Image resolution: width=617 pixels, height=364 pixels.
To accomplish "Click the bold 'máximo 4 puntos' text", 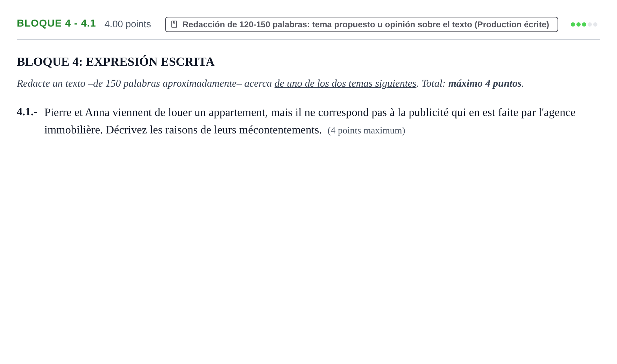I will pyautogui.click(x=485, y=83).
